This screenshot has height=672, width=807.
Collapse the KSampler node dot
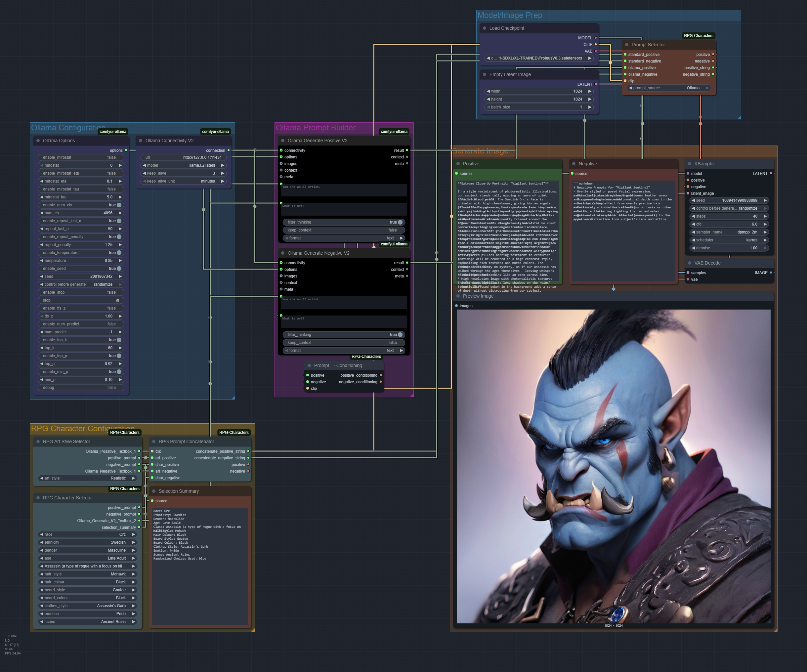pyautogui.click(x=689, y=164)
